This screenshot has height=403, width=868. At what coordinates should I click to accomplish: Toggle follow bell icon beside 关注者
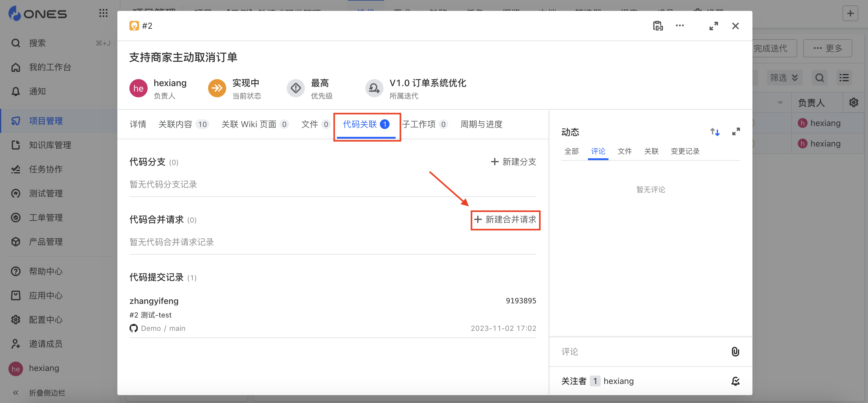coord(735,381)
